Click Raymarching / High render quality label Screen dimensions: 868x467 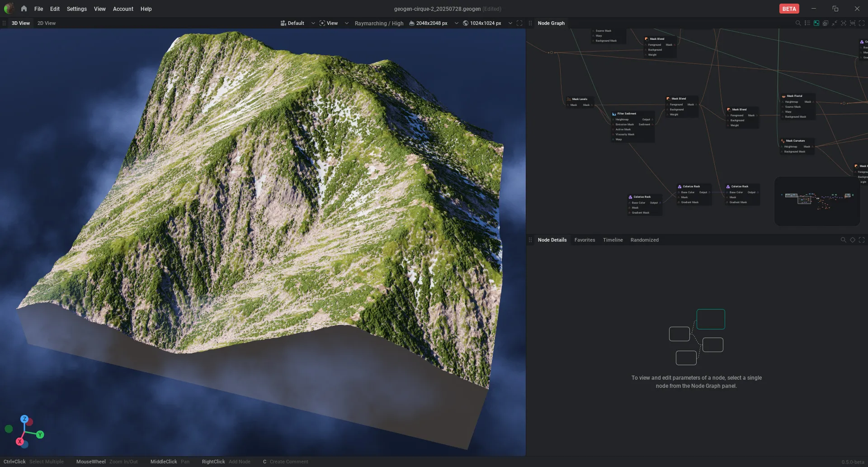point(379,23)
